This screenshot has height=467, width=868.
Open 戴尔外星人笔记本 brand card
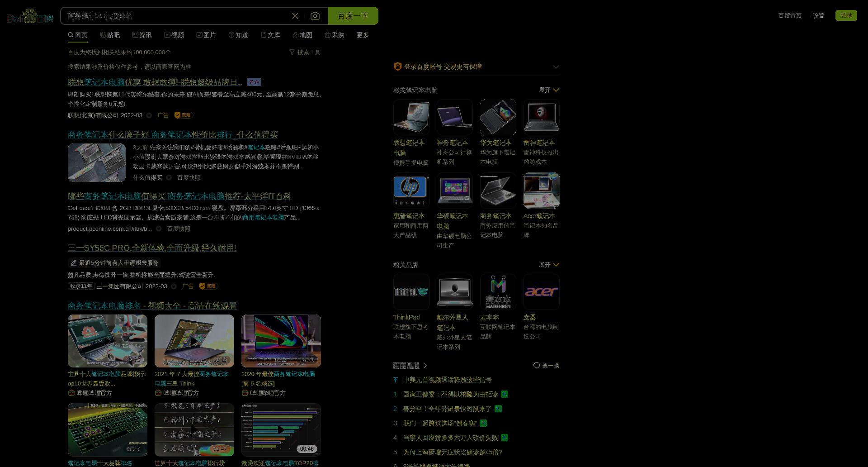coord(454,292)
